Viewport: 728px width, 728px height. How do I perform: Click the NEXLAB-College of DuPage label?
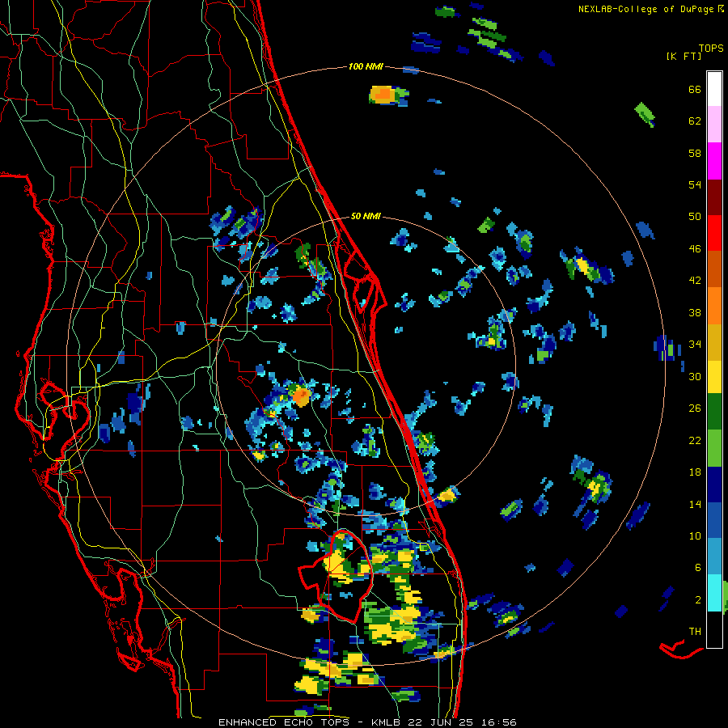tap(645, 9)
